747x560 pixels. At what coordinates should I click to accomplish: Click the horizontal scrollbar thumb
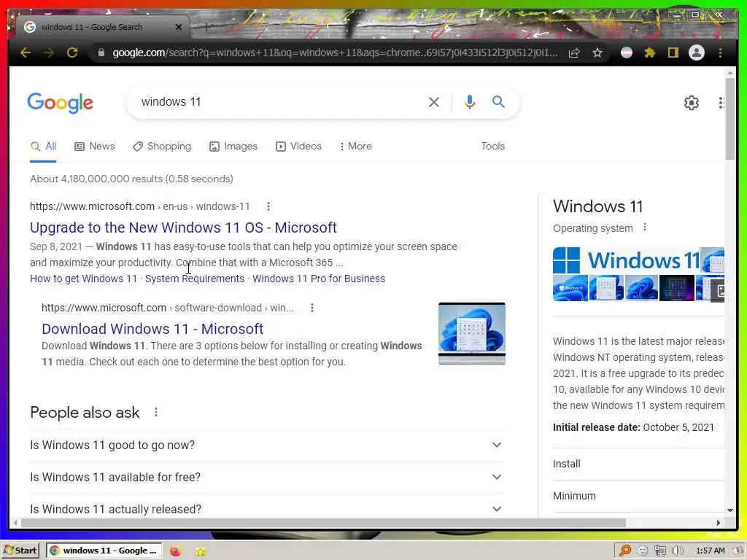323,523
